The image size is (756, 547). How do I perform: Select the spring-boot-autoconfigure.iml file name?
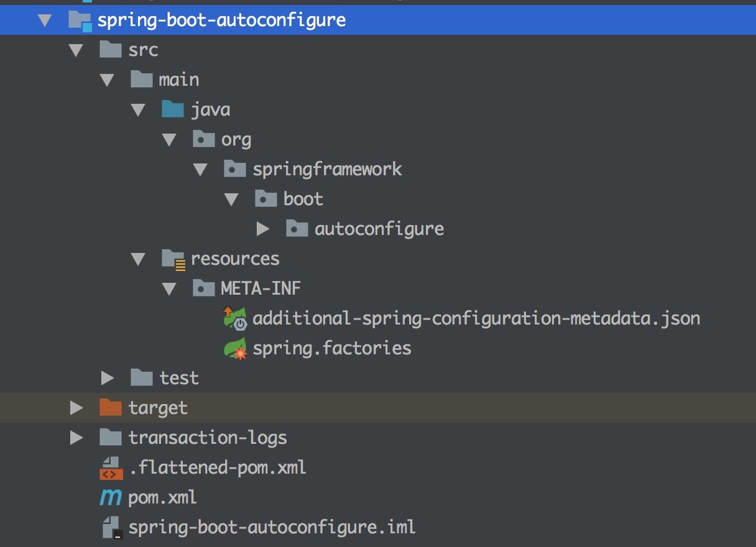[272, 528]
